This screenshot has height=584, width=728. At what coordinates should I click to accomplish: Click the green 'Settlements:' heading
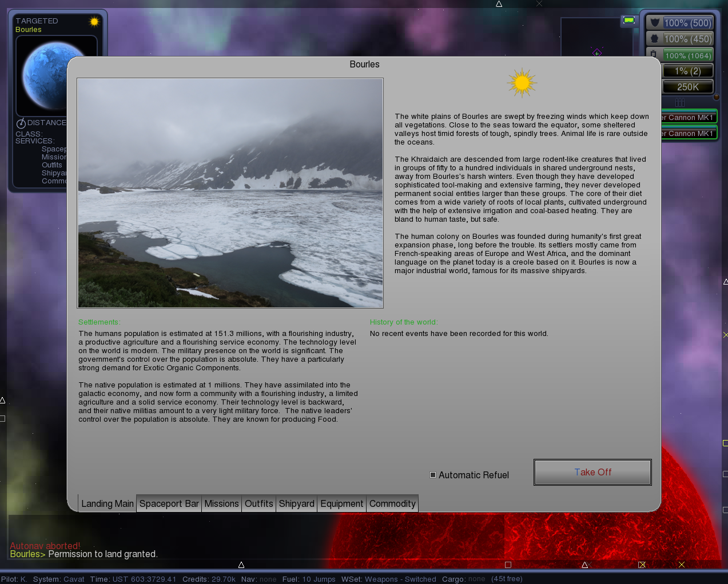[x=100, y=322]
